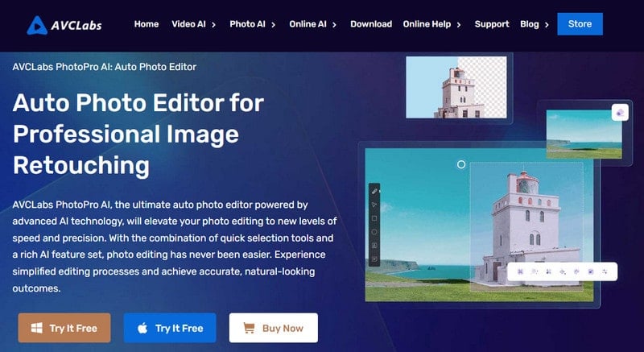The height and width of the screenshot is (352, 644).
Task: Expand the Blog menu chevron
Action: (x=547, y=25)
